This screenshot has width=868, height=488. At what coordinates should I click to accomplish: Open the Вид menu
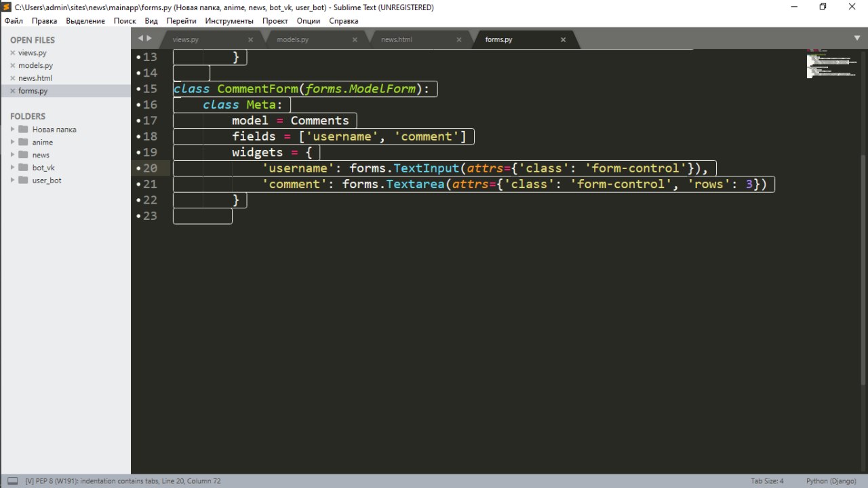coord(151,21)
